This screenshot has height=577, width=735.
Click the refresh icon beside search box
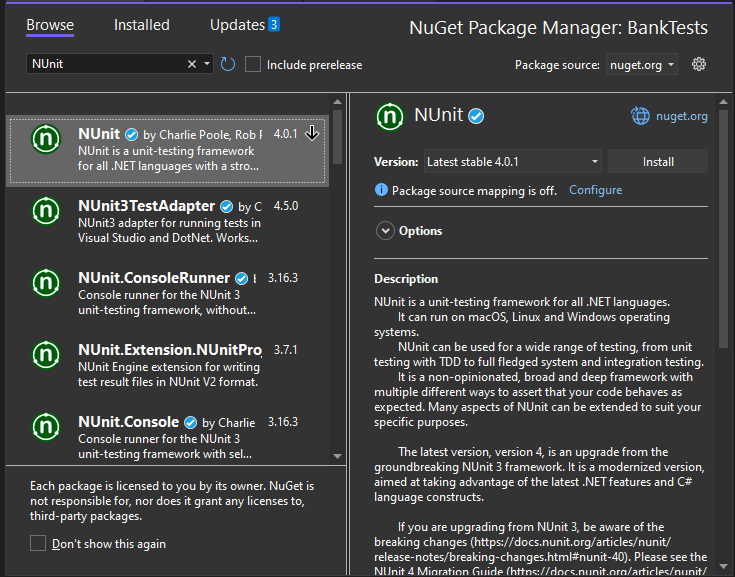coord(228,64)
